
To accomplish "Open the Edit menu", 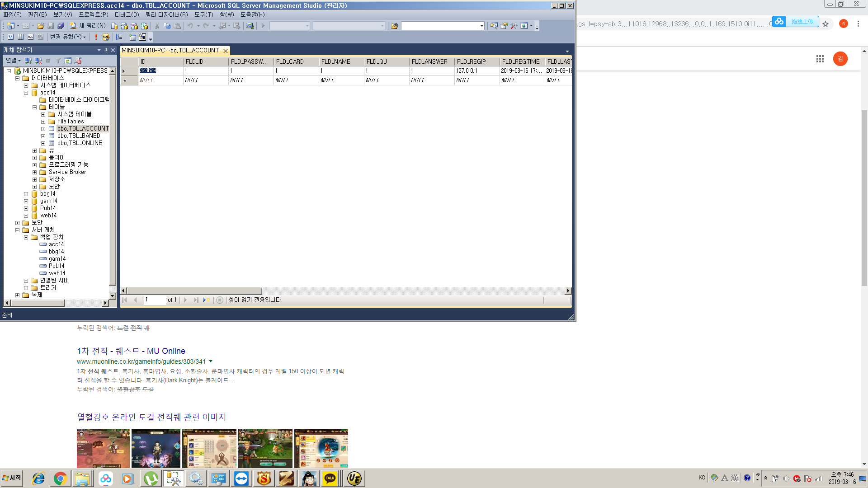I will pyautogui.click(x=37, y=14).
